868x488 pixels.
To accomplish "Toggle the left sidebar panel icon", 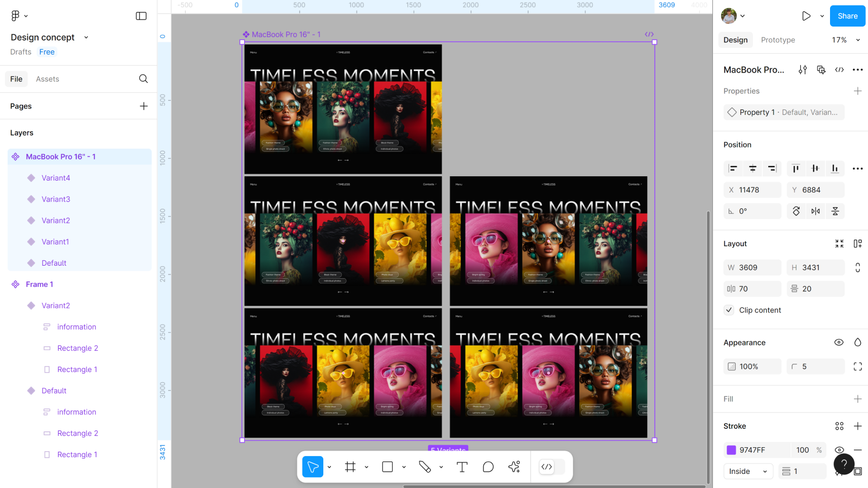I will 141,16.
